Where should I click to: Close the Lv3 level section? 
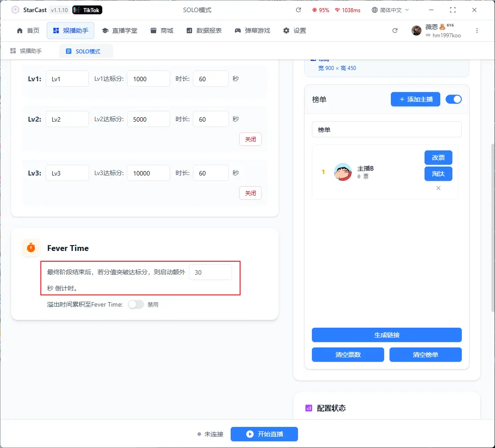coord(250,193)
